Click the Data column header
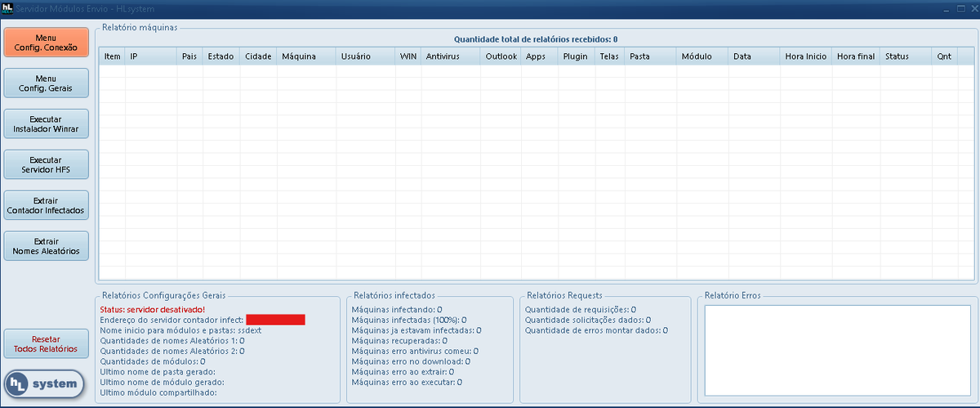Viewport: 980px width, 408px height. pyautogui.click(x=754, y=56)
